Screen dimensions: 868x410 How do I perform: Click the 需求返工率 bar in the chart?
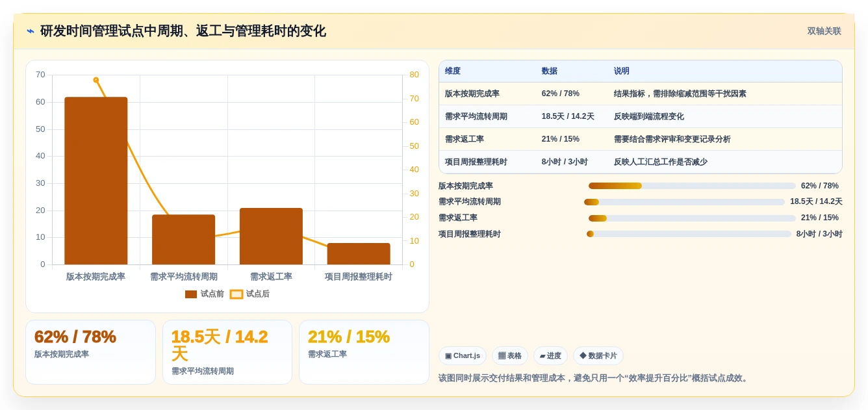271,237
